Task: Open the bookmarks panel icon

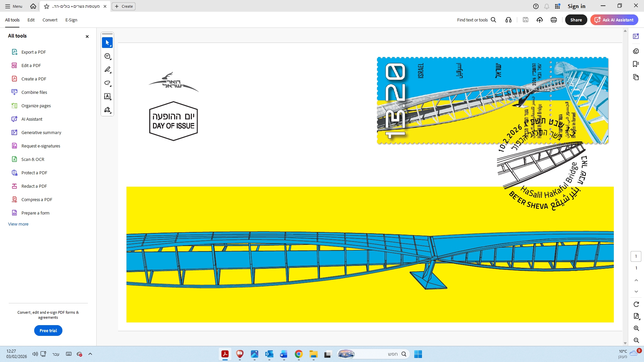Action: tap(636, 64)
